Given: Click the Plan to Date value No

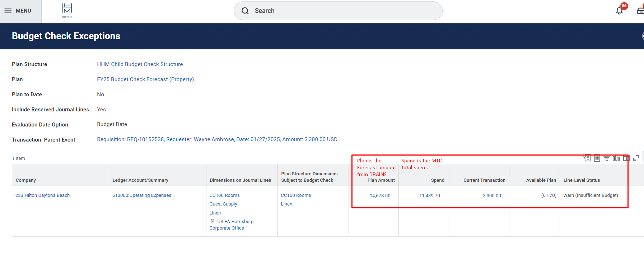Looking at the screenshot, I should coord(101,94).
